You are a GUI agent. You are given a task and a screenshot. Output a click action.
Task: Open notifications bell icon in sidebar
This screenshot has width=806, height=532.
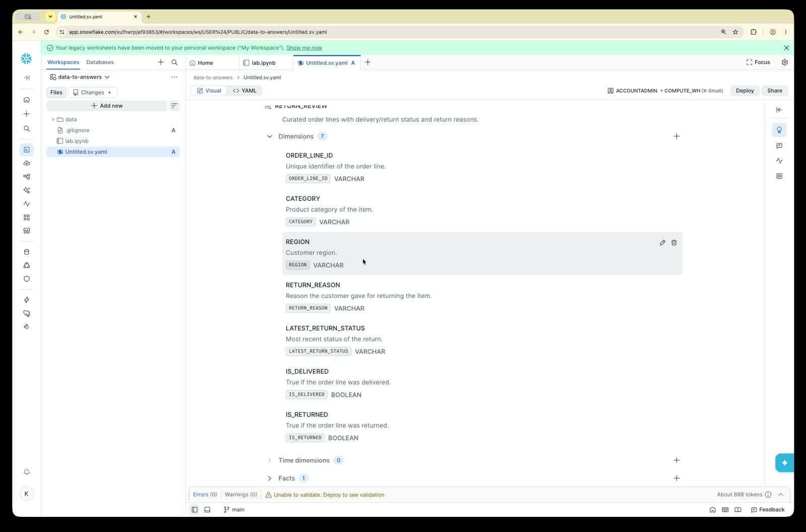click(27, 472)
